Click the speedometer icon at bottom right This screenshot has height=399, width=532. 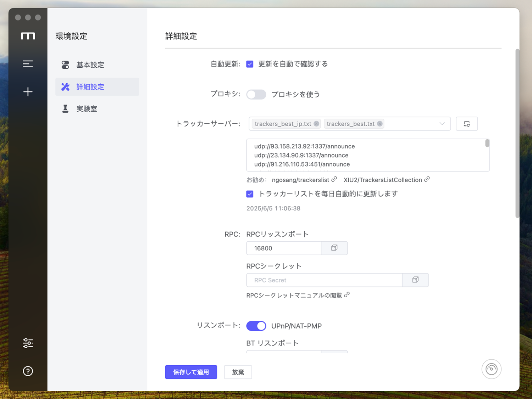click(492, 369)
